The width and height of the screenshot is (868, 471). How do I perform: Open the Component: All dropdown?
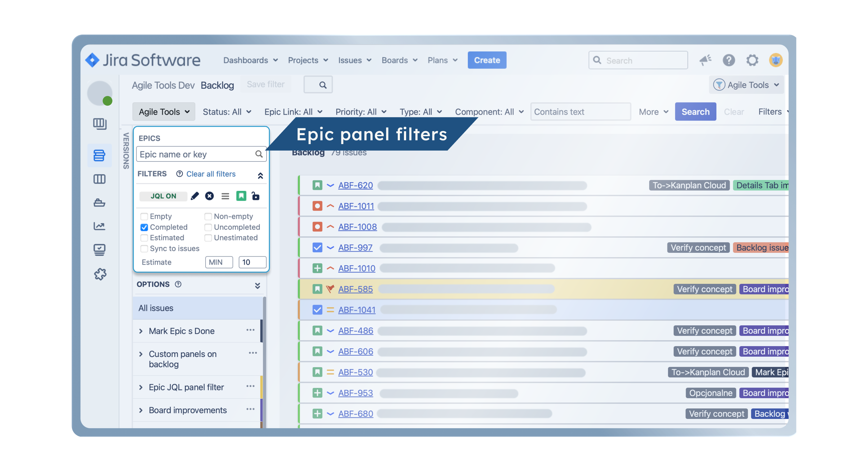(489, 112)
